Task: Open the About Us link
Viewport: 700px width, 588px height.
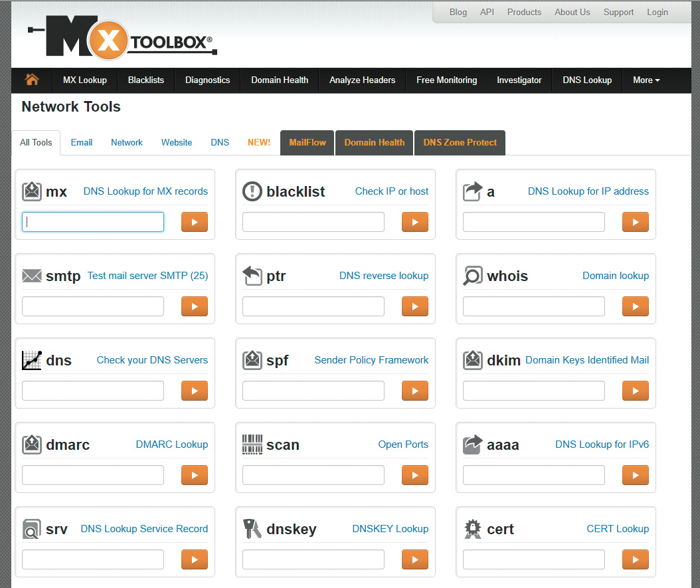Action: coord(572,12)
